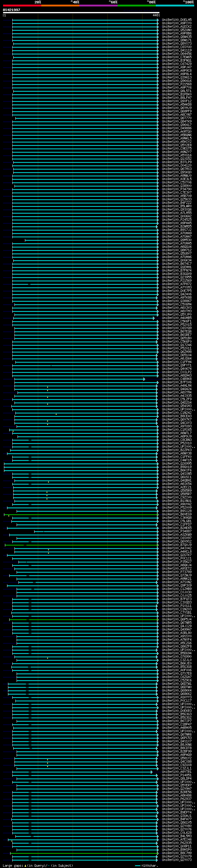This screenshot has width=197, height=868.
Task: Select the UniRef100_B2ZPK3 label
Action: 177,450
